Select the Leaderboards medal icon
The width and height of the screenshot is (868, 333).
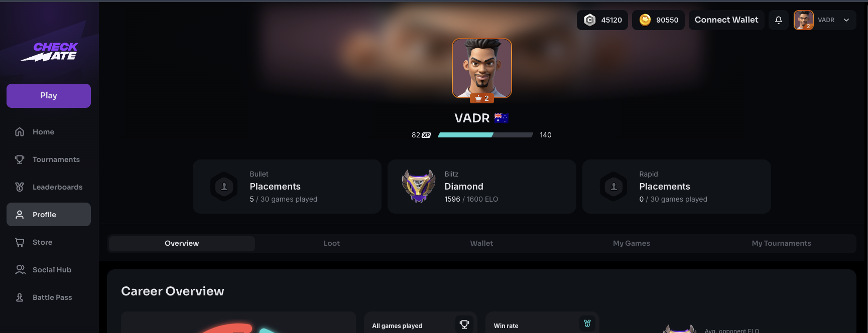tap(20, 187)
